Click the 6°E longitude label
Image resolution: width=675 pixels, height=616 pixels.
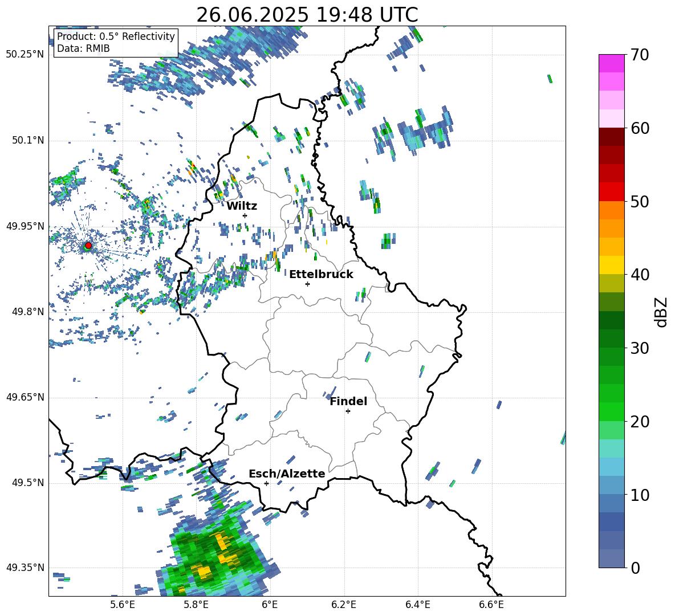pos(270,605)
